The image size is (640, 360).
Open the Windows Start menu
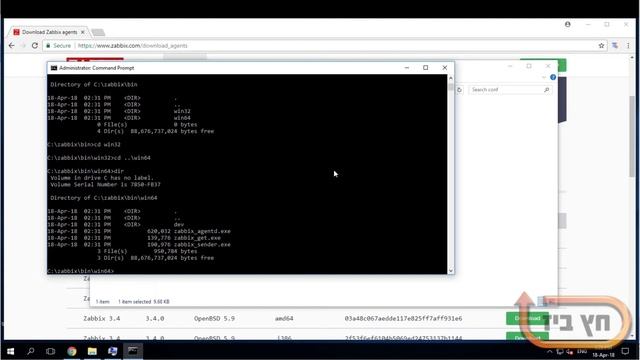click(x=11, y=351)
